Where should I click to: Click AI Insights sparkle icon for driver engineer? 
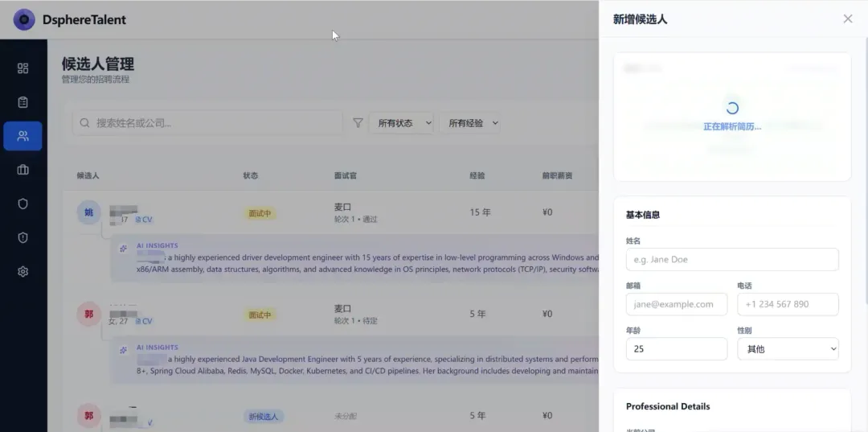click(124, 249)
